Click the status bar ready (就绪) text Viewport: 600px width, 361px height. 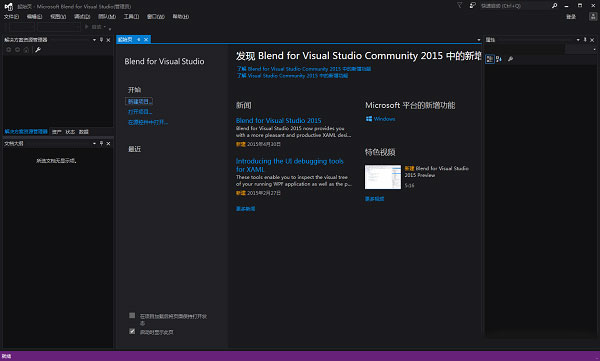point(7,356)
